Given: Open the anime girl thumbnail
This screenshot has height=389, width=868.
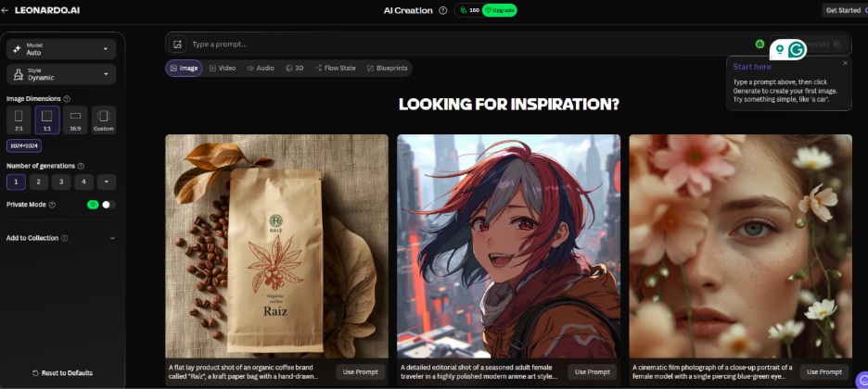Looking at the screenshot, I should (x=509, y=246).
